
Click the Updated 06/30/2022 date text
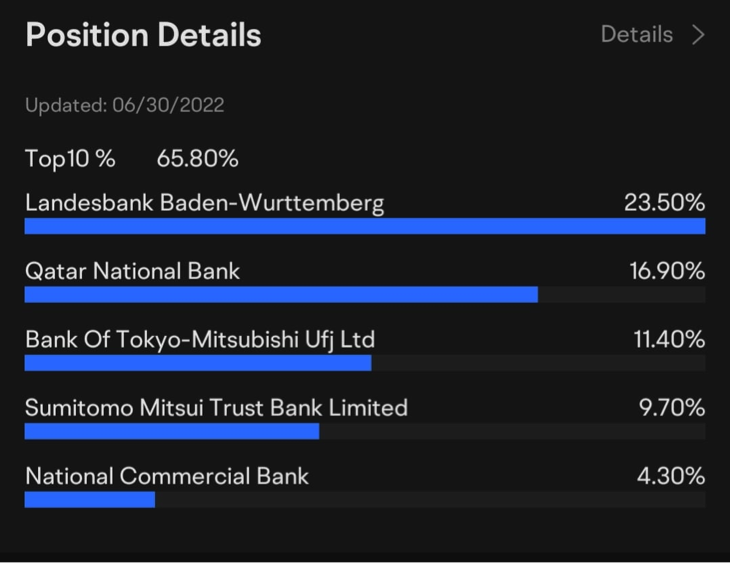point(125,105)
